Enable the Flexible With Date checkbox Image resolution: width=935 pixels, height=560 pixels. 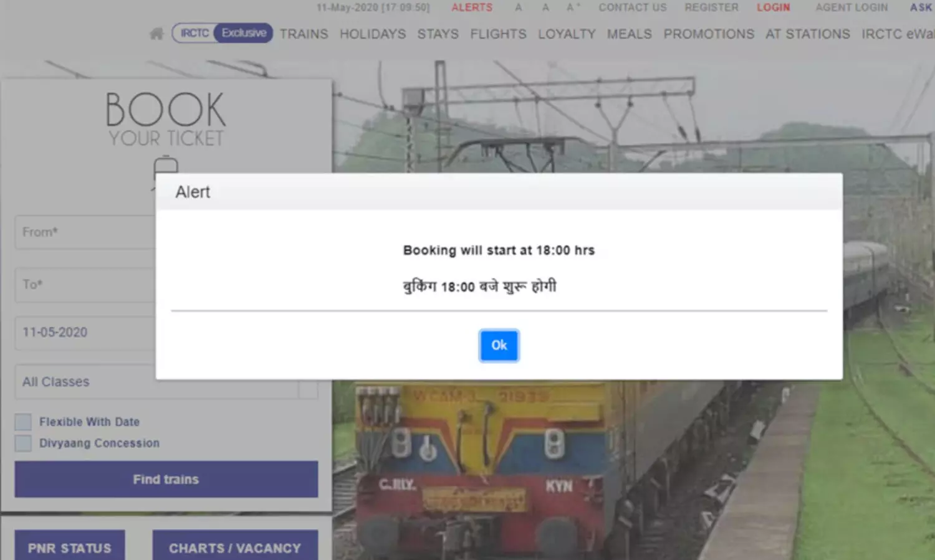(23, 422)
